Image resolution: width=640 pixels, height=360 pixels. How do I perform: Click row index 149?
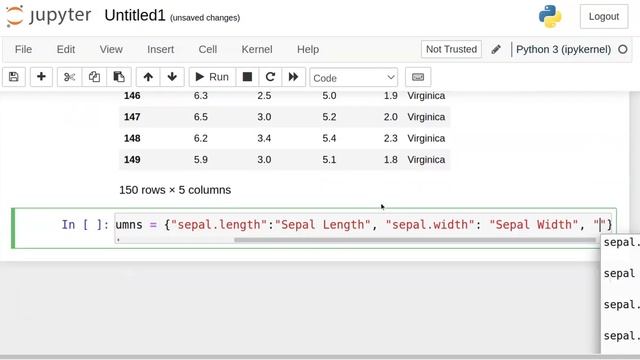132,159
